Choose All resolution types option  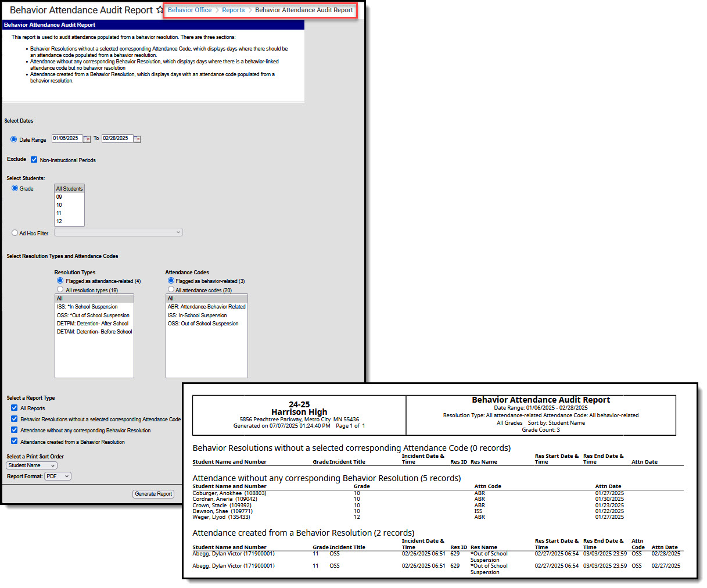(60, 289)
